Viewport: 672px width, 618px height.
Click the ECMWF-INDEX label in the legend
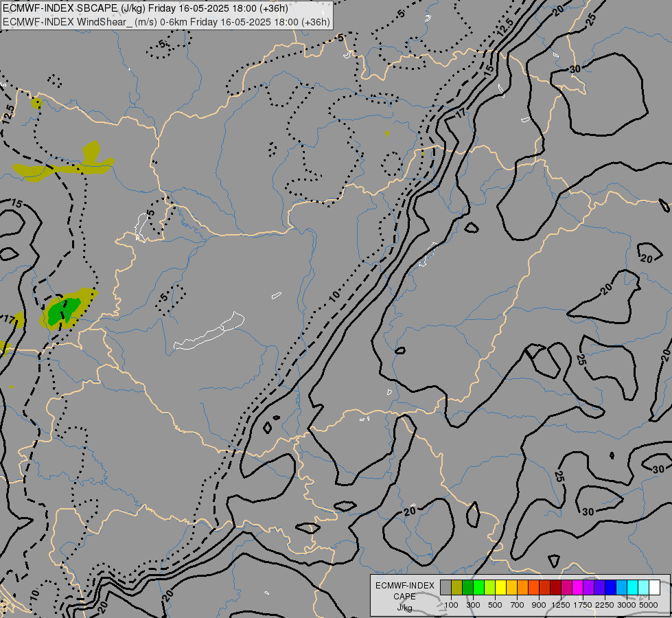pyautogui.click(x=404, y=586)
